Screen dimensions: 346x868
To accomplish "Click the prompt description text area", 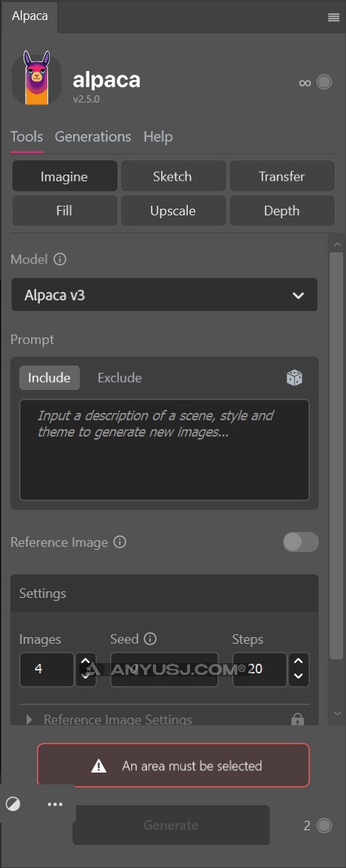I will [x=164, y=449].
